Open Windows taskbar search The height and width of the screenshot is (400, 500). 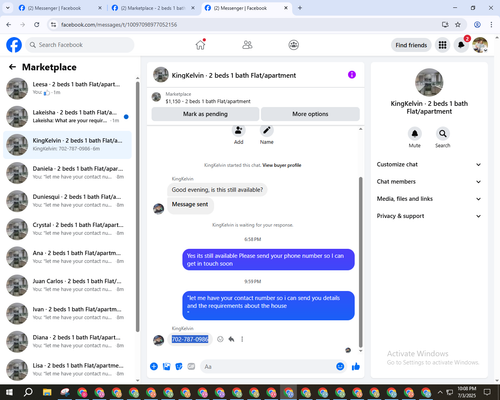pos(28,392)
